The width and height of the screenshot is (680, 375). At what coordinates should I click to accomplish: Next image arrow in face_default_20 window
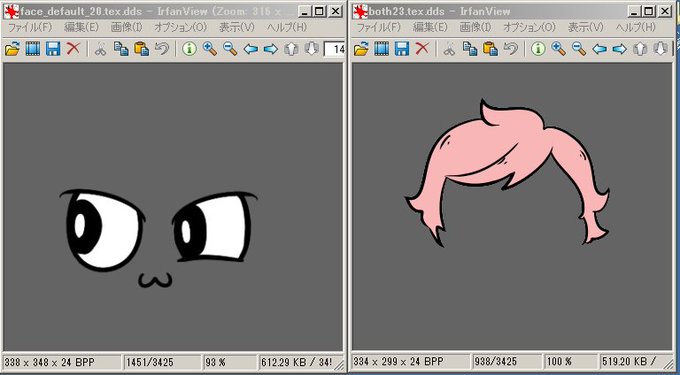pyautogui.click(x=271, y=49)
